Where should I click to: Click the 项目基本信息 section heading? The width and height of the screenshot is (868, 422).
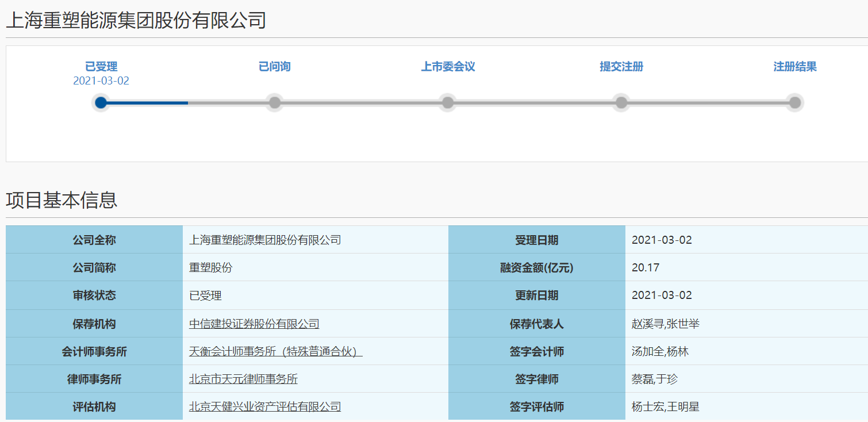pos(62,200)
